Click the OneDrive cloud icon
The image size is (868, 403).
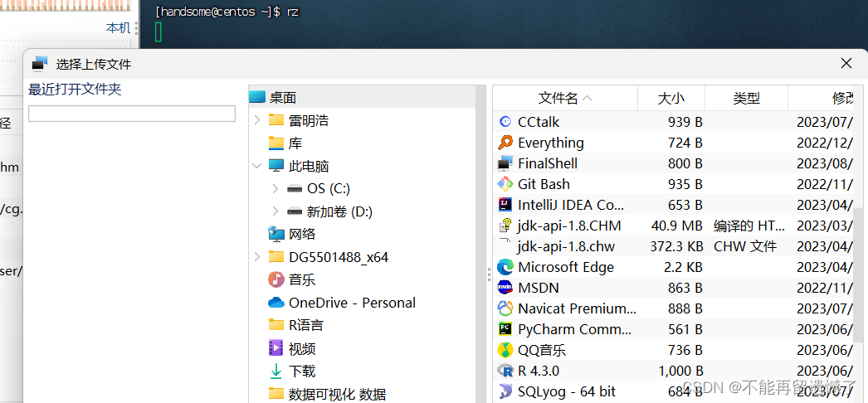pos(276,303)
